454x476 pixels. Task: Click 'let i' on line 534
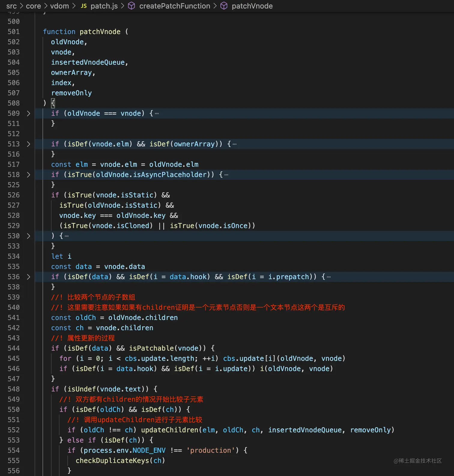click(61, 256)
